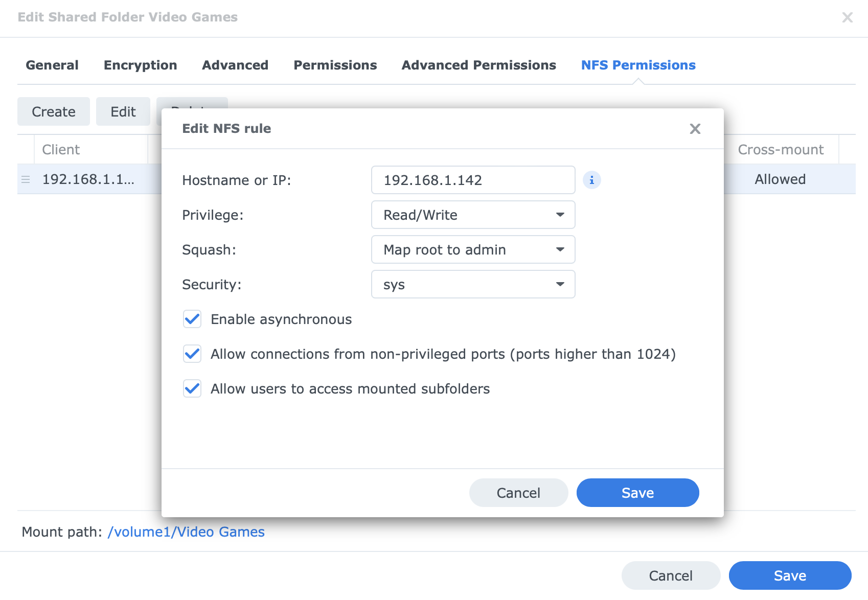Screen dimensions: 868x600
Task: Expand the Squash dropdown
Action: (473, 249)
